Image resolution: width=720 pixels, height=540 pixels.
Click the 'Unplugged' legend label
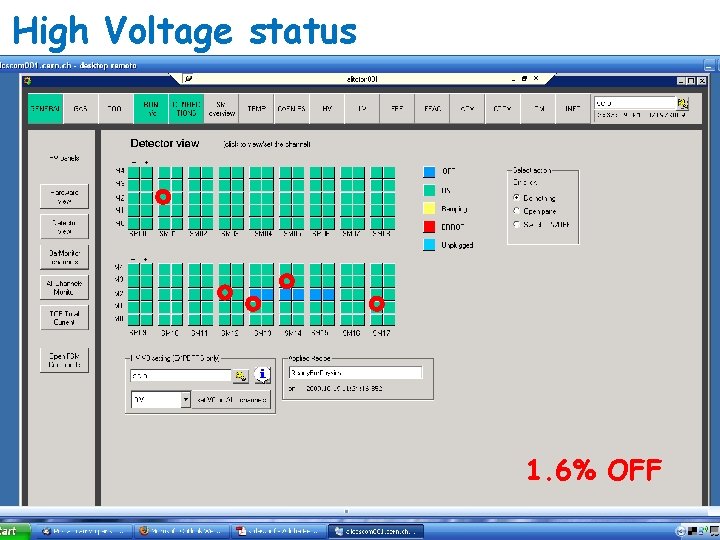point(457,245)
